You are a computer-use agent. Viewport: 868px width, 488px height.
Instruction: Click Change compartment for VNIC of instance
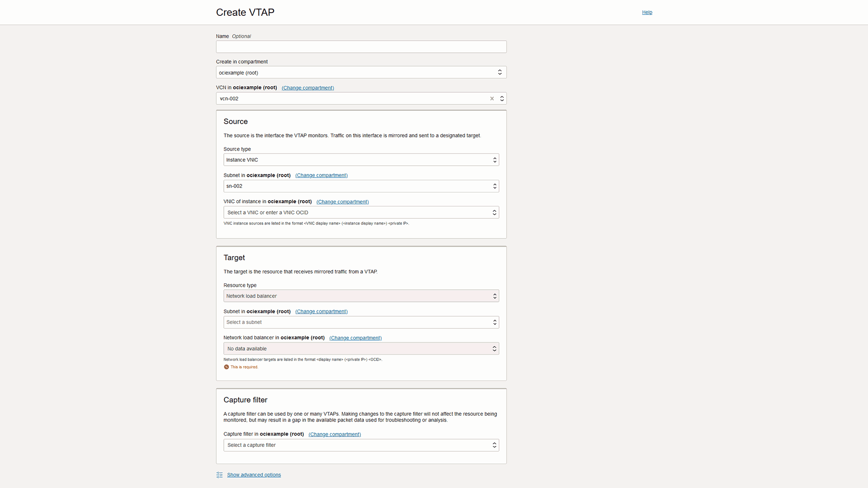coord(342,202)
